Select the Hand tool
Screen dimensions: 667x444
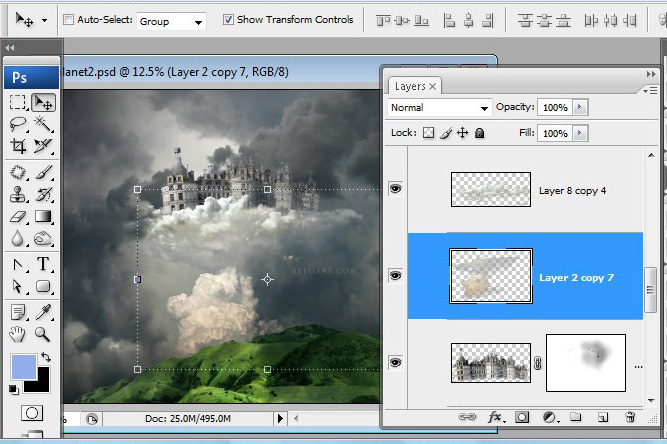tap(17, 334)
